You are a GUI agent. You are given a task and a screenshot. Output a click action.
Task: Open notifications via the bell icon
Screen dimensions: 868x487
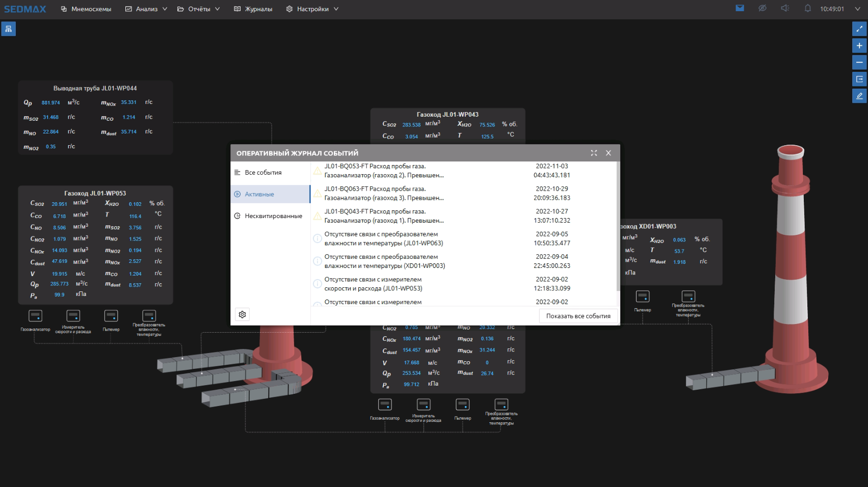click(x=807, y=8)
